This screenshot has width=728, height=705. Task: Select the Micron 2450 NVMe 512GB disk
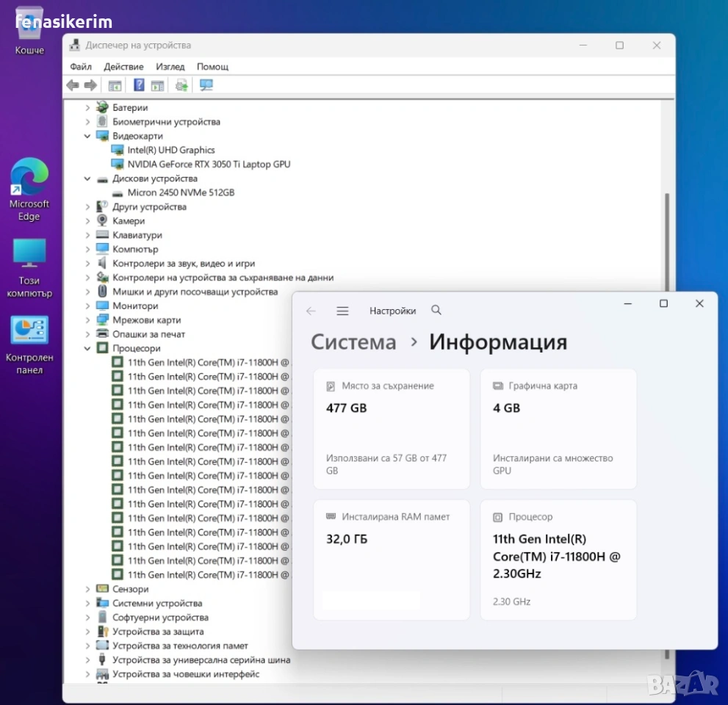coord(181,192)
